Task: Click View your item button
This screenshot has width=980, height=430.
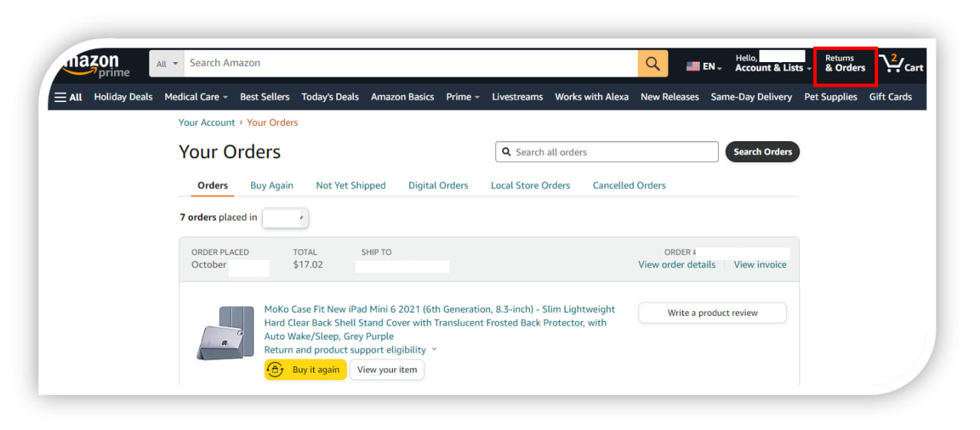Action: 387,369
